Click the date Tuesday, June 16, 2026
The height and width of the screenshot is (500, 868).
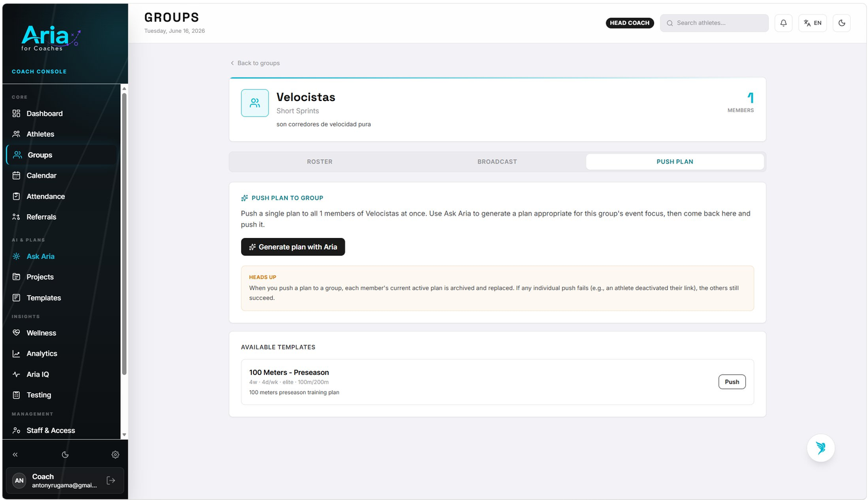pos(175,31)
